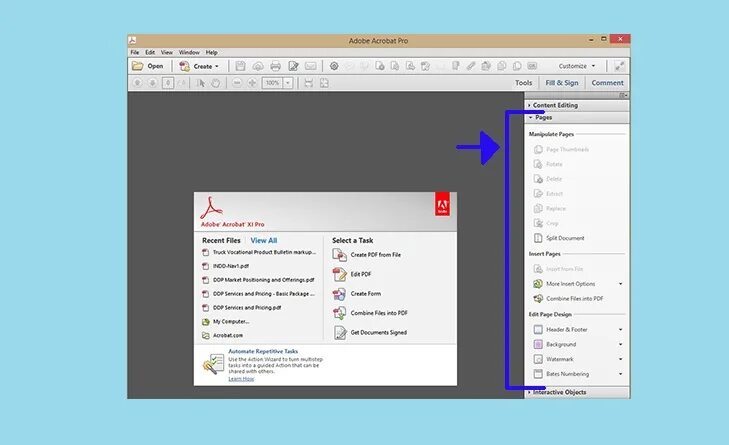Image resolution: width=729 pixels, height=445 pixels.
Task: Switch to the Fill & Sign tab
Action: tap(562, 83)
